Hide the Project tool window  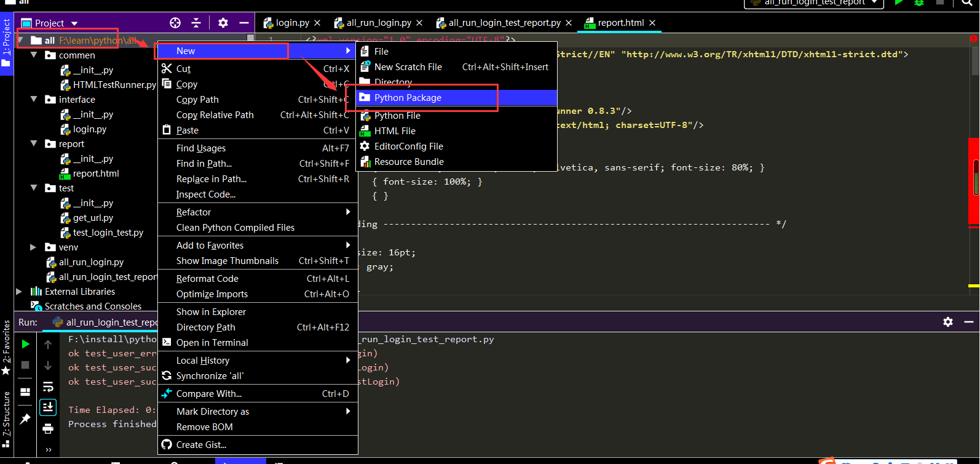point(244,23)
